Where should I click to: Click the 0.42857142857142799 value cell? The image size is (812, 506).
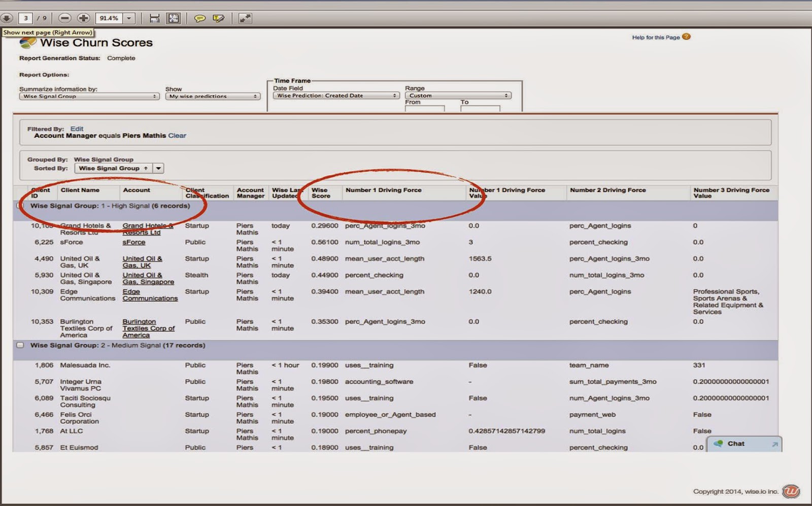tap(507, 431)
